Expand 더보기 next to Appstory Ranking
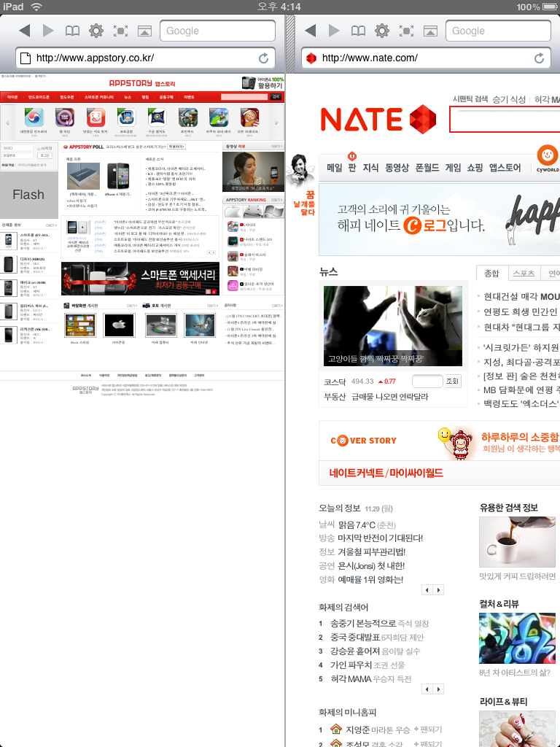 (x=276, y=200)
